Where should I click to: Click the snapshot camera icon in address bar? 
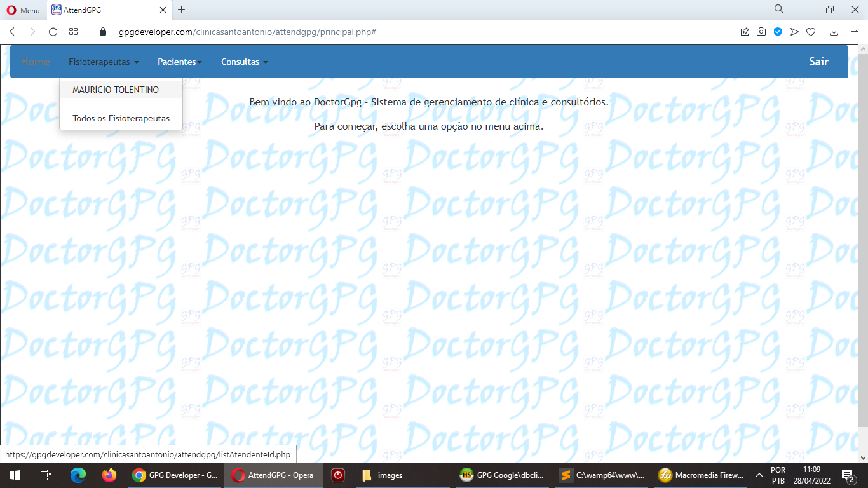coord(761,32)
